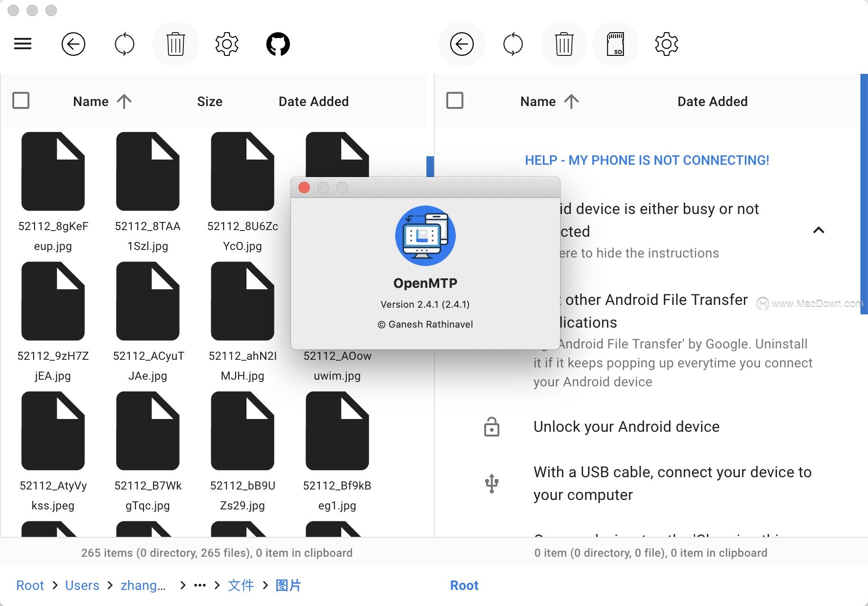The image size is (868, 606).
Task: Sort right pane by Date Added
Action: [x=713, y=101]
